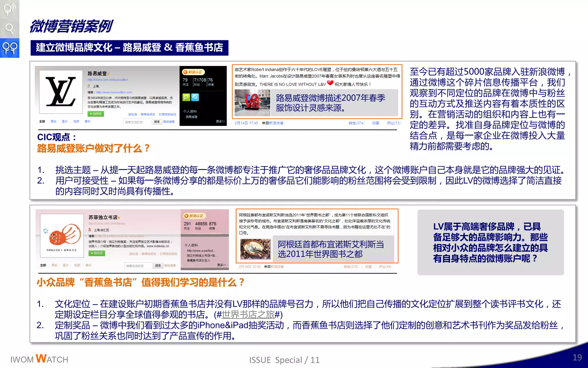
Task: Click the 79 关注 count on 路易威登
Action: click(x=185, y=82)
